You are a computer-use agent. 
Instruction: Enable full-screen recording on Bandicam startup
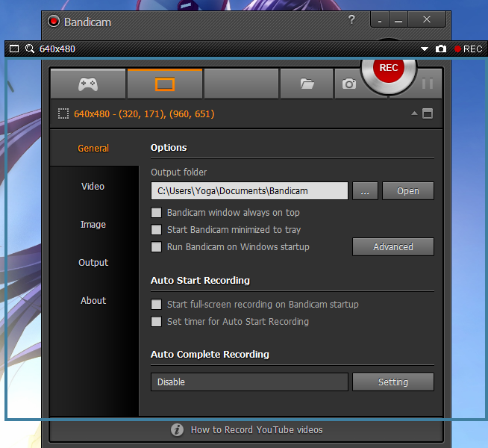point(156,304)
